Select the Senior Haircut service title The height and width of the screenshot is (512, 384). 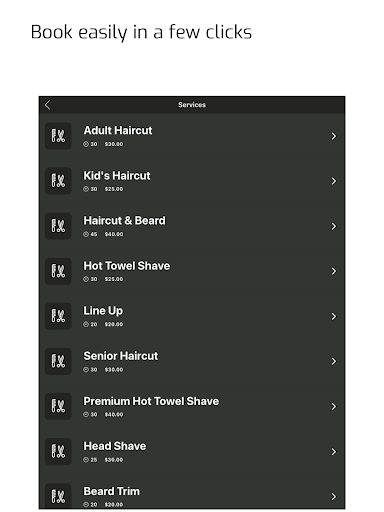click(x=121, y=356)
